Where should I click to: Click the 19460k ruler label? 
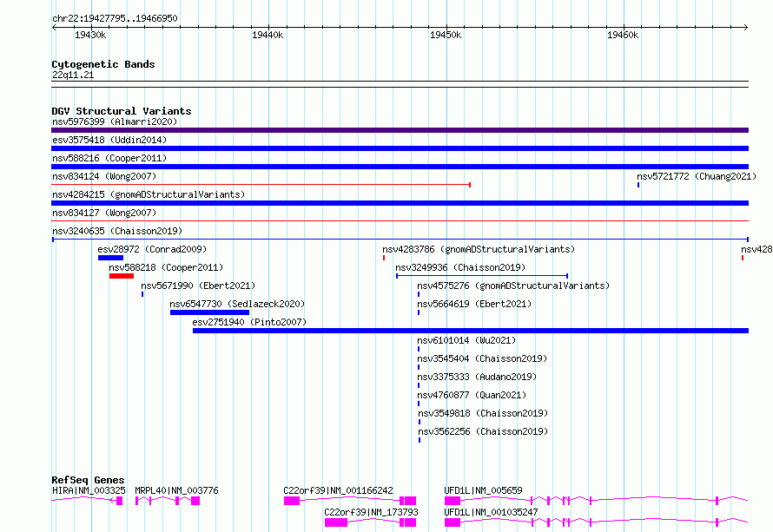[623, 35]
